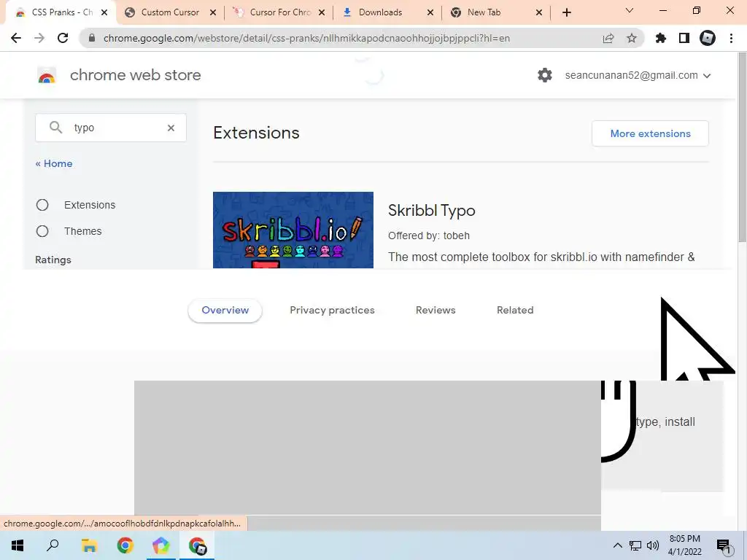Open the Privacy practices tab
The width and height of the screenshot is (747, 560).
[x=332, y=310]
